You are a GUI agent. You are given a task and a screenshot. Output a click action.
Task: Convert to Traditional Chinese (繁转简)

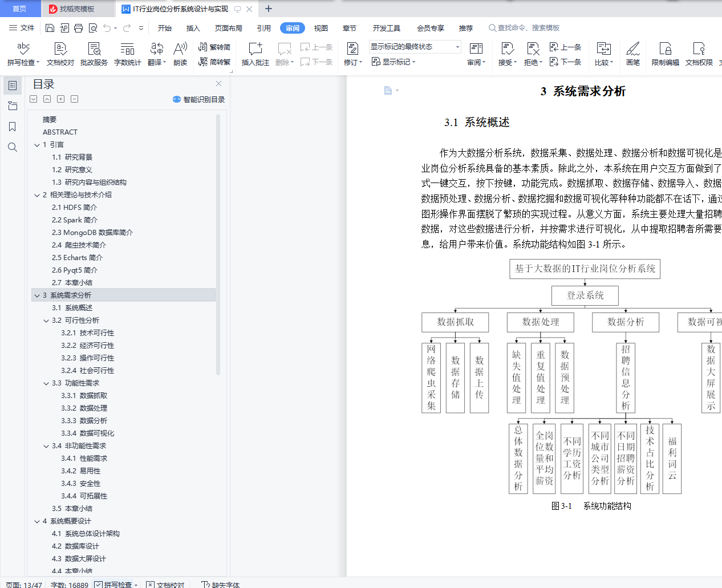coord(214,47)
